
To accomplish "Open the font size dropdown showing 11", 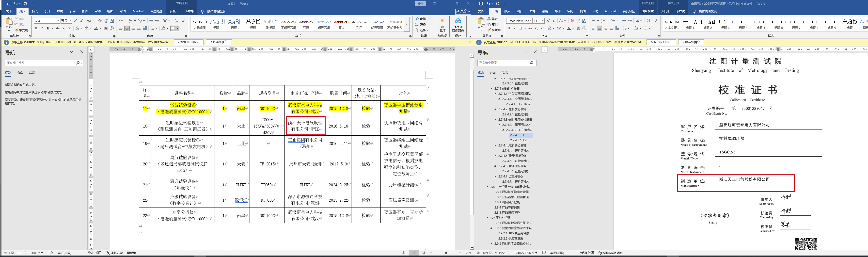I will pos(542,21).
